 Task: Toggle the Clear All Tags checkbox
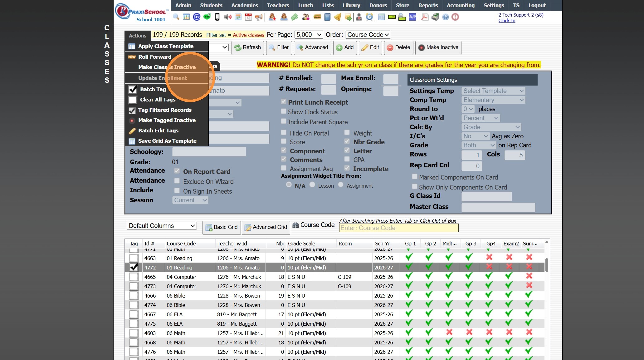click(133, 100)
